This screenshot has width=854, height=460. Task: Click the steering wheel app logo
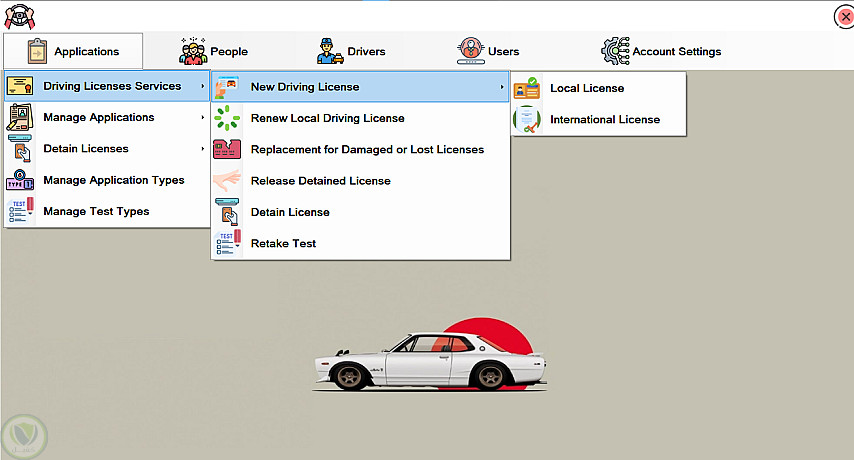pos(20,17)
